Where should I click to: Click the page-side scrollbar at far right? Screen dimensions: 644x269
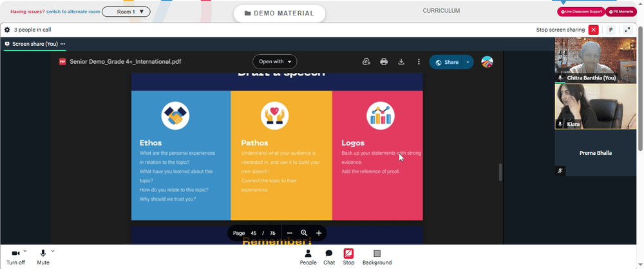click(641, 88)
